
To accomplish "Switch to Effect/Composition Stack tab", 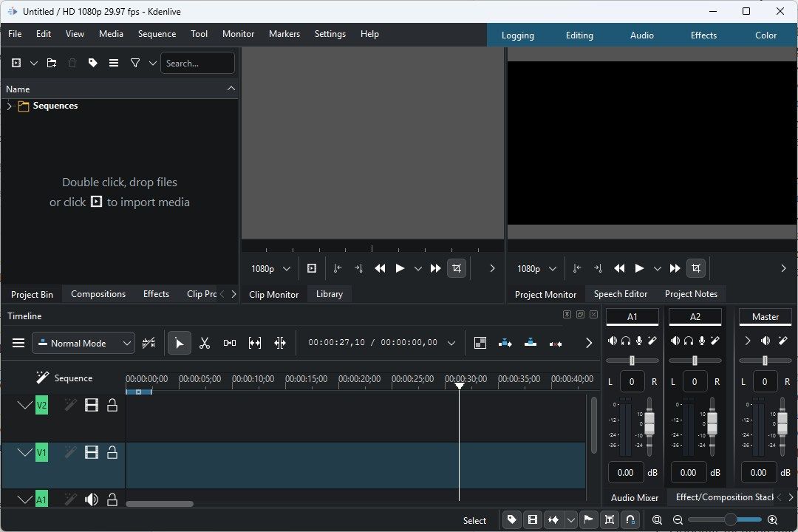I will [x=724, y=497].
